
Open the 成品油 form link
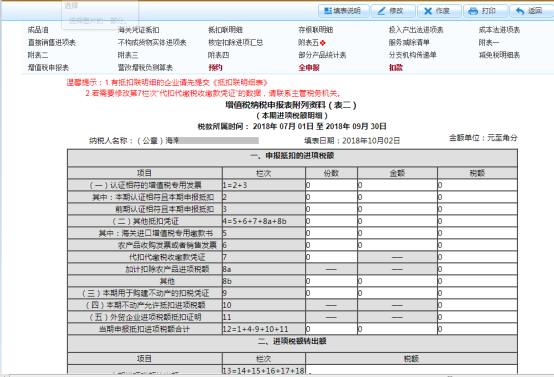[x=38, y=30]
